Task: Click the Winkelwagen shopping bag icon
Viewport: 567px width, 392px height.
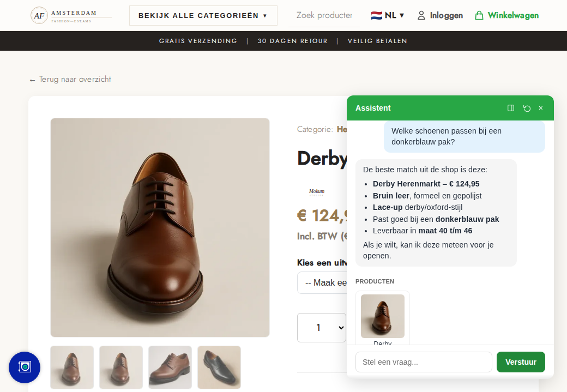Action: (x=479, y=16)
